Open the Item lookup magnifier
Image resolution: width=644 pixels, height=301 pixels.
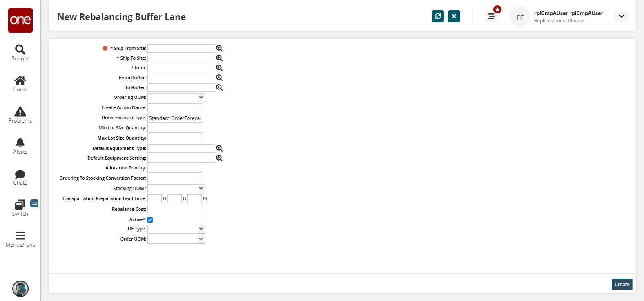219,68
